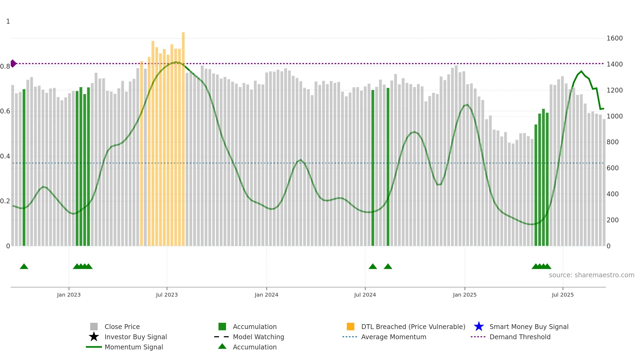Toggle the Average Momentum legend entry
This screenshot has height=362, width=644.
click(x=385, y=337)
